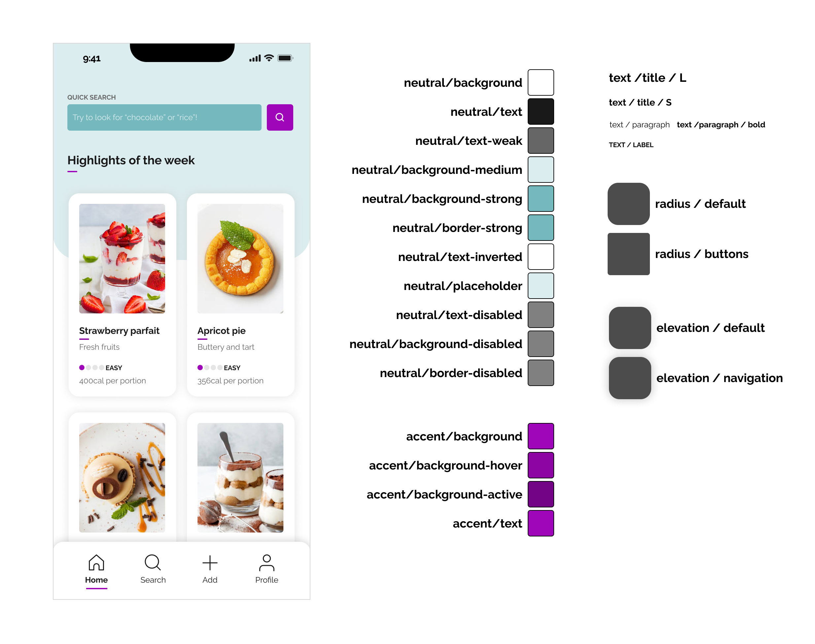Click the Home navigation icon

click(x=96, y=563)
